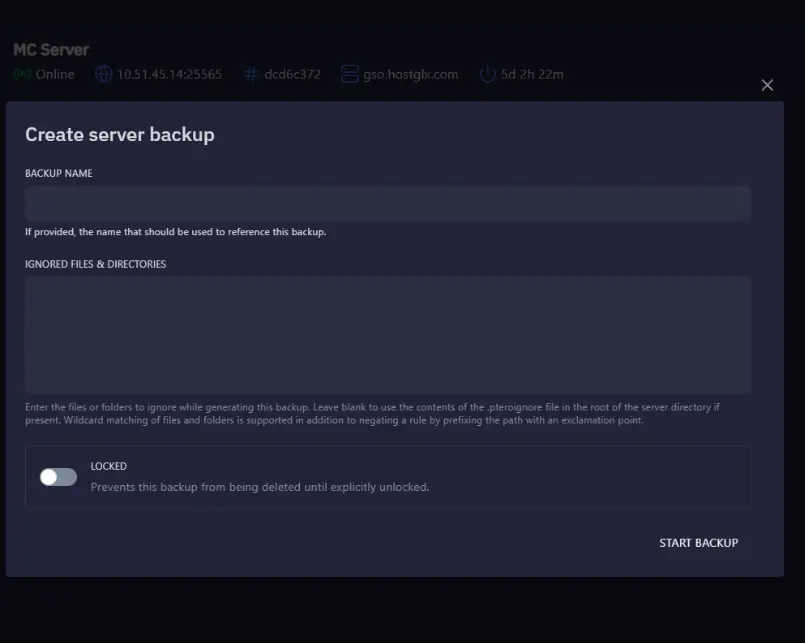Focus the Ignored Files & Directories textarea

(x=388, y=335)
